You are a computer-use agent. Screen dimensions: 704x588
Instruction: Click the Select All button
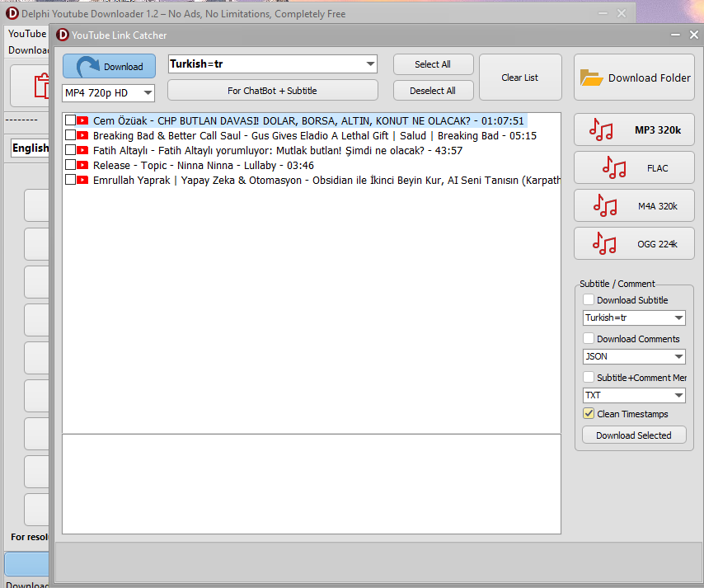pyautogui.click(x=433, y=64)
